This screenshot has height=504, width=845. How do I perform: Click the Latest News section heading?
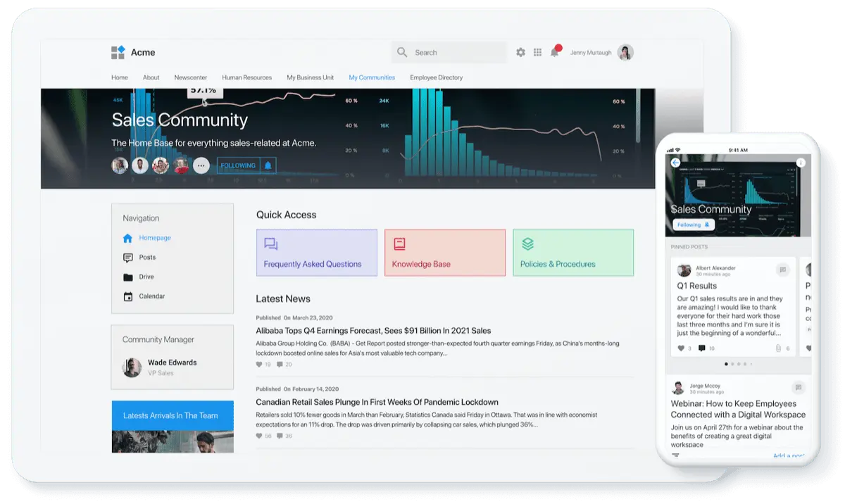point(283,298)
